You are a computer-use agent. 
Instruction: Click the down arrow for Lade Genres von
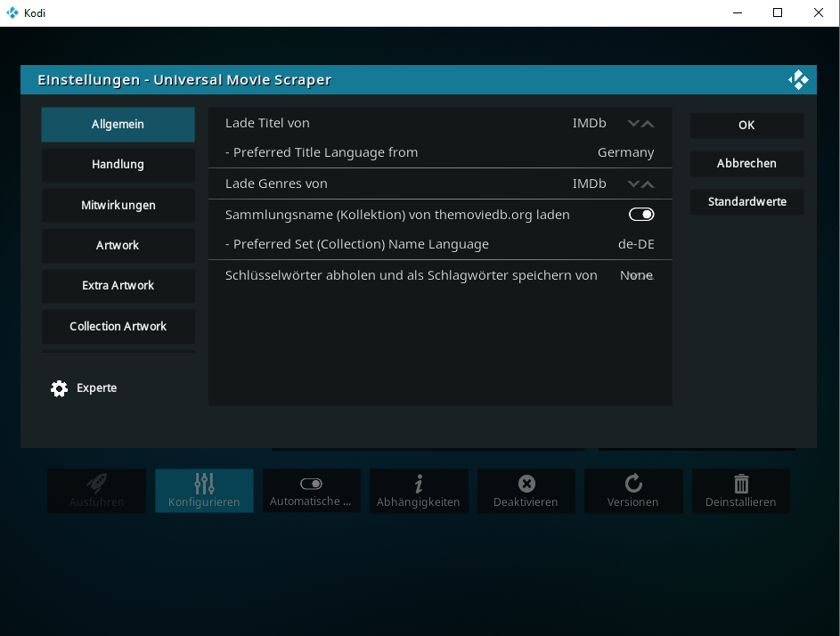[633, 184]
